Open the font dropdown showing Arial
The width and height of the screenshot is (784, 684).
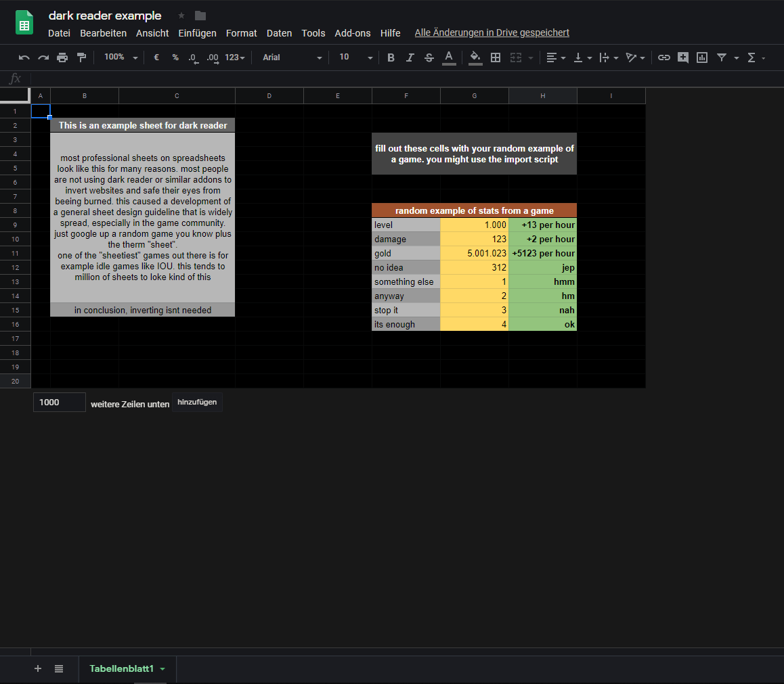coord(290,58)
